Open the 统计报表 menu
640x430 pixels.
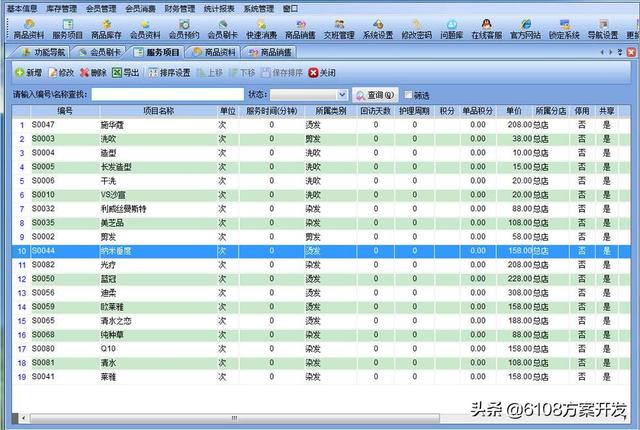click(219, 8)
